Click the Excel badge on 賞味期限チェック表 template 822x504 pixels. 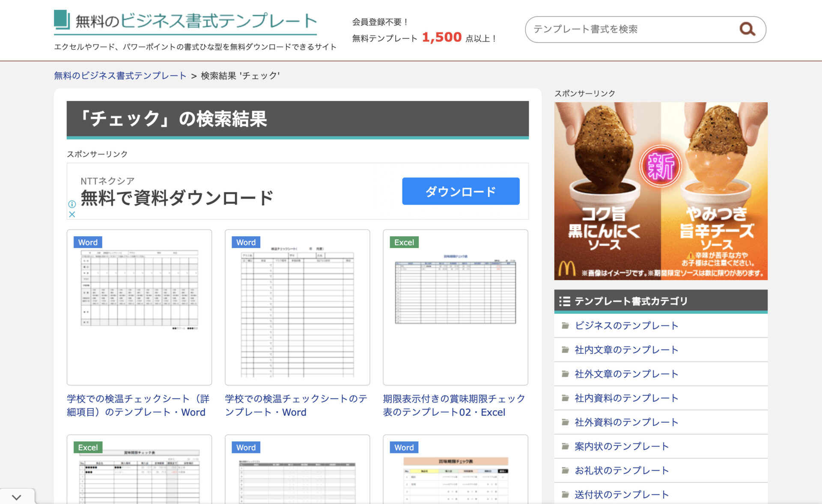click(x=403, y=242)
